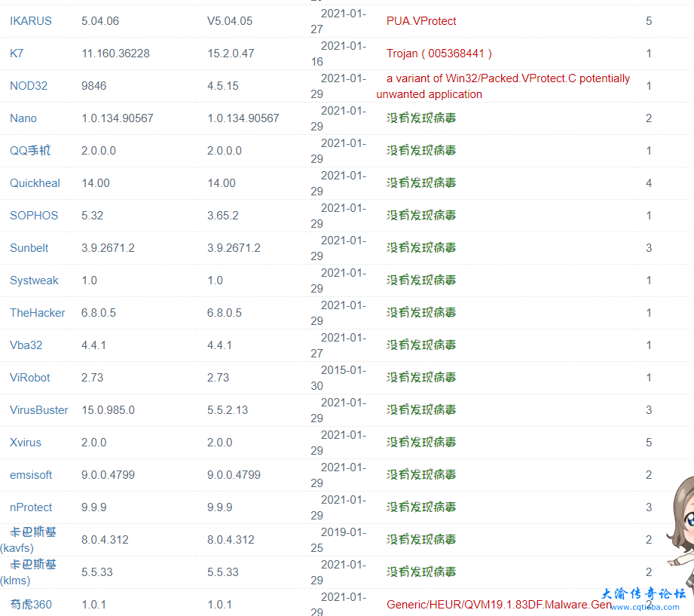Open the Systweak engine link
Viewport: 694px width, 616px height.
[x=34, y=280]
